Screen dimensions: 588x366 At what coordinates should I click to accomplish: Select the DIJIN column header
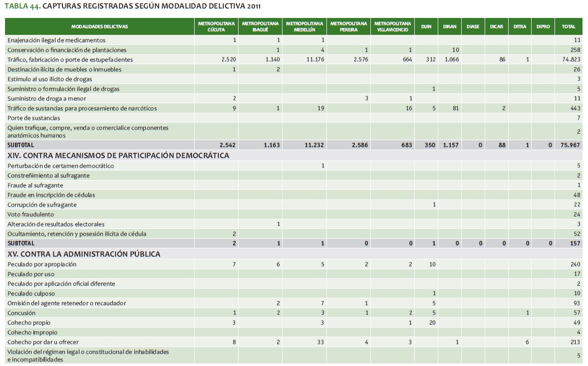click(x=426, y=26)
